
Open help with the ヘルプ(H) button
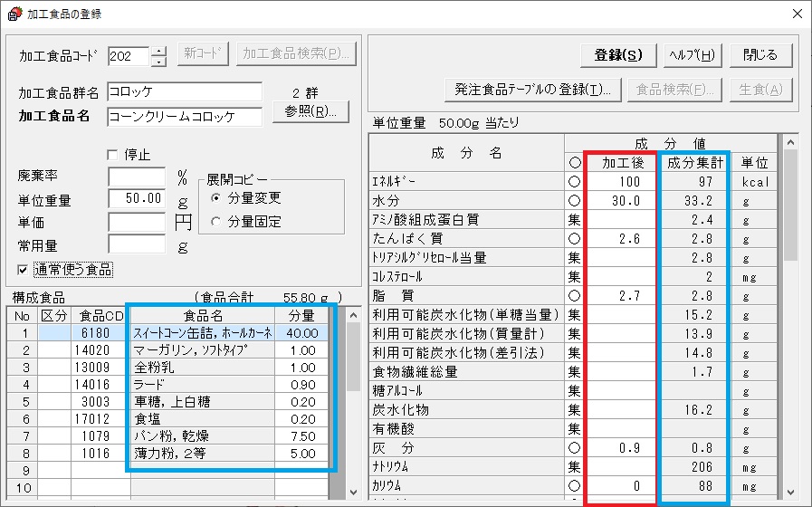[692, 54]
